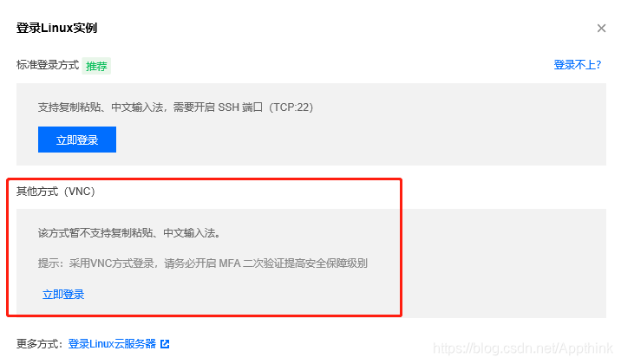The height and width of the screenshot is (364, 621).
Task: Close the 登录Linux实例 dialog with the X icon
Action: pos(601,28)
